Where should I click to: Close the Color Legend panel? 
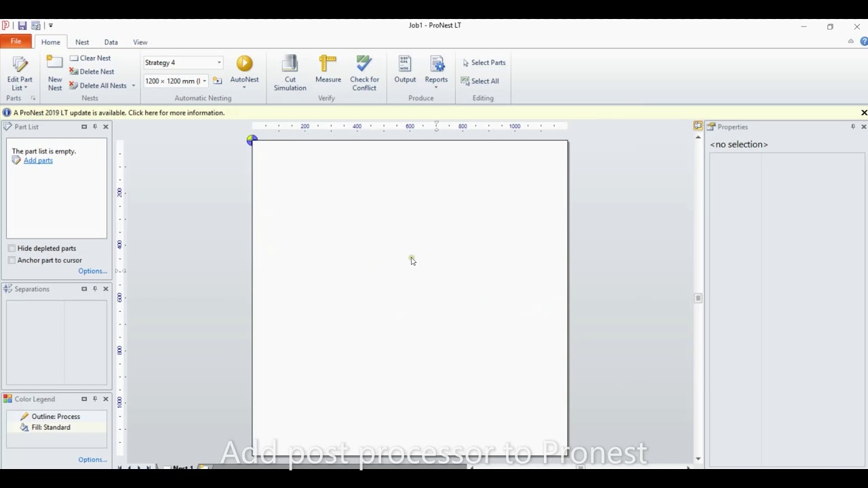click(106, 399)
